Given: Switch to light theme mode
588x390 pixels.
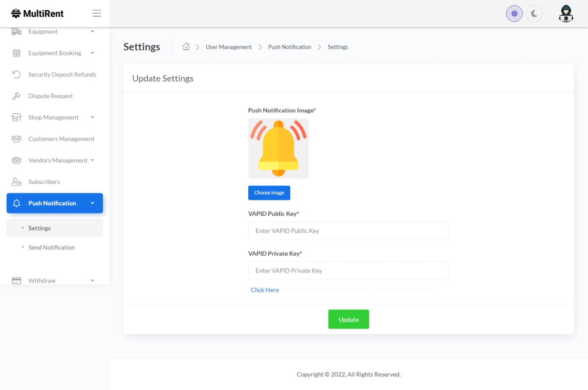Looking at the screenshot, I should 514,14.
